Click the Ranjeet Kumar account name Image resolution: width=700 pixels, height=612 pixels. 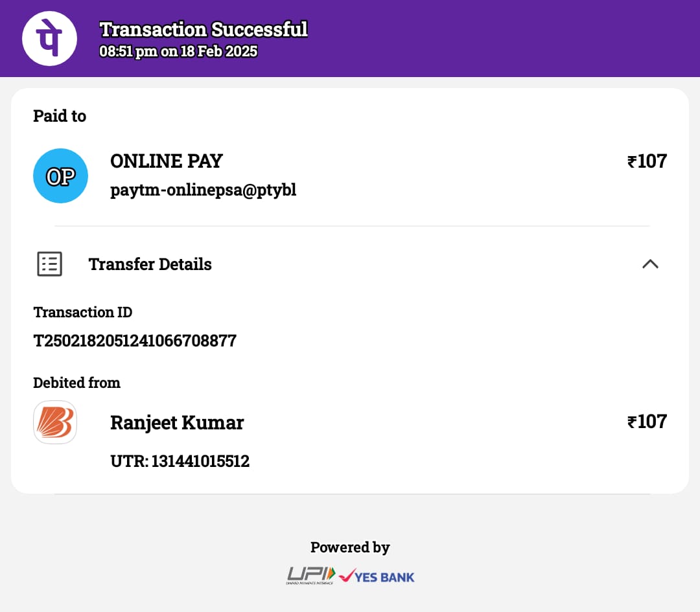point(177,422)
